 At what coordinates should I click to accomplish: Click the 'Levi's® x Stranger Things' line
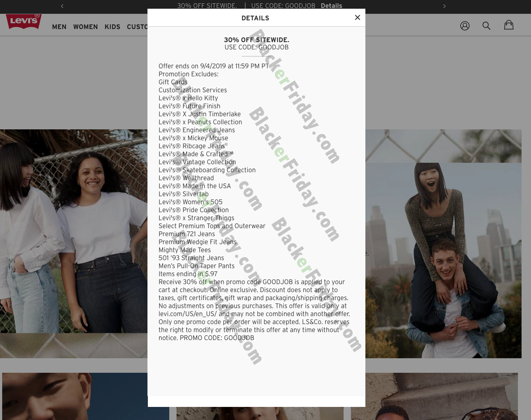[x=196, y=218]
